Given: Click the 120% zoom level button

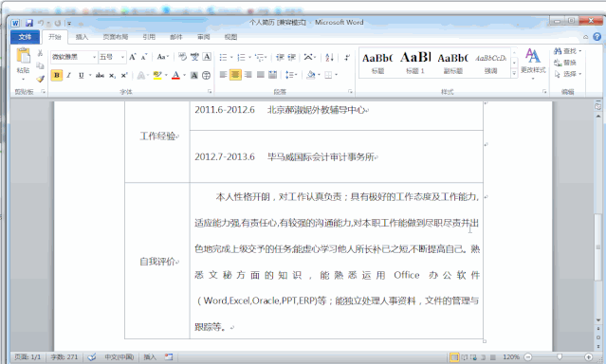Looking at the screenshot, I should coord(511,357).
